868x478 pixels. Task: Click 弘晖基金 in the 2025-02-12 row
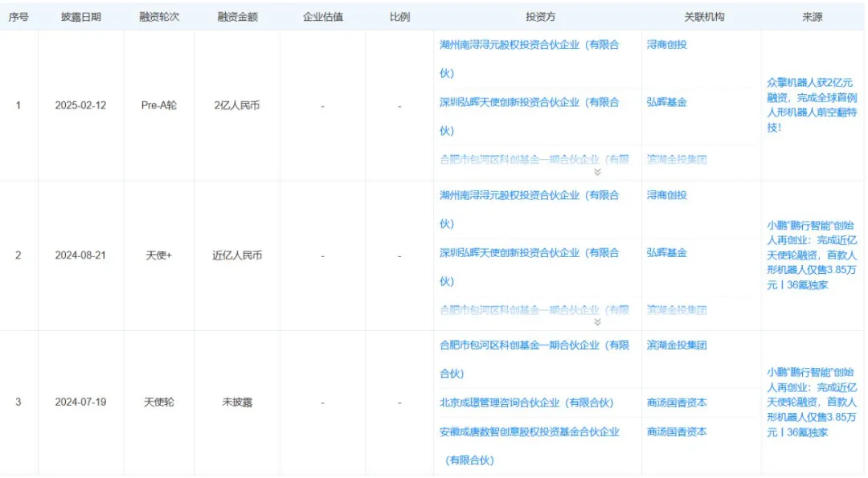pyautogui.click(x=666, y=102)
